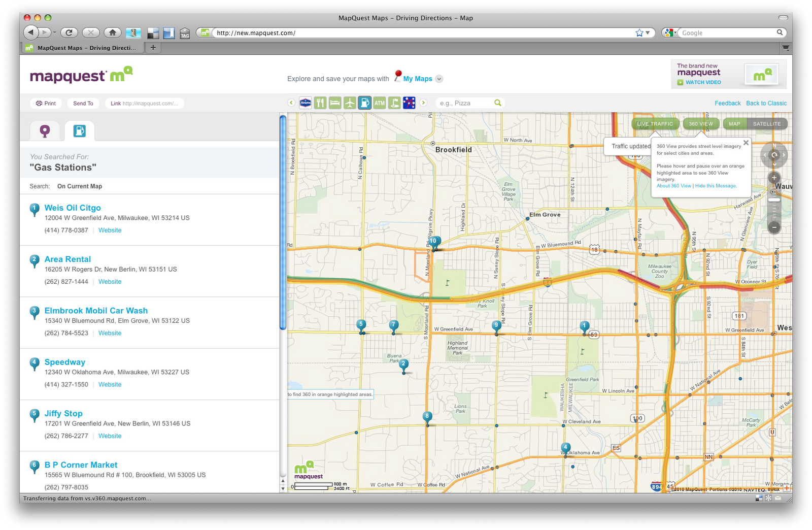Switch to Satellite view mode

(x=767, y=124)
